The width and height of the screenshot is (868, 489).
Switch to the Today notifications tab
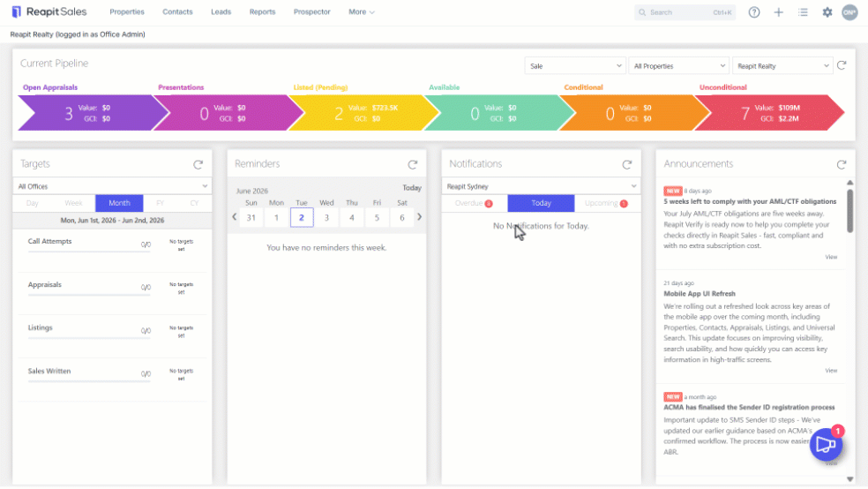541,203
